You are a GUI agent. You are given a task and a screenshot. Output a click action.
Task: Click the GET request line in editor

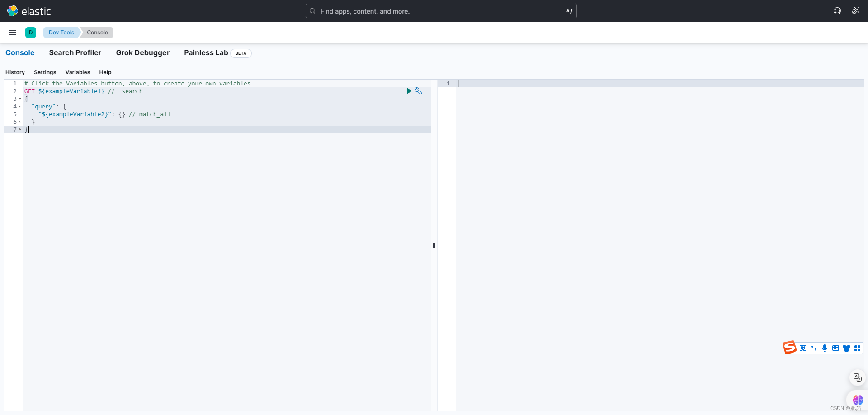(x=84, y=91)
